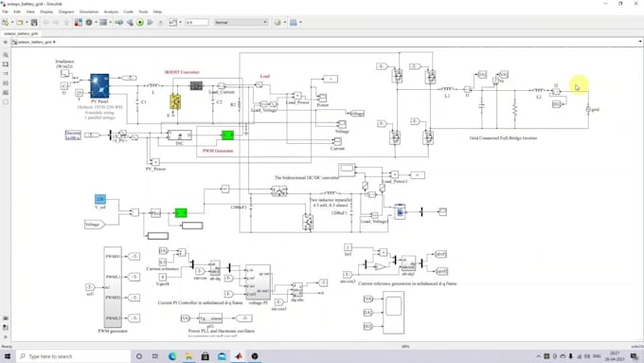The image size is (644, 363).
Task: Expand the Model Advisor dropdown arrow
Action: point(284,22)
